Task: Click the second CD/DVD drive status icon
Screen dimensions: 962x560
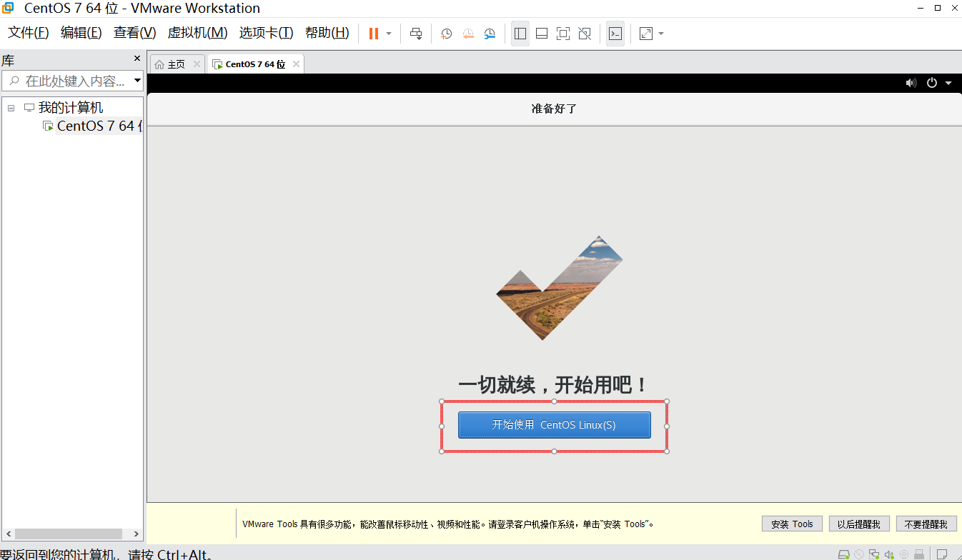Action: (904, 554)
